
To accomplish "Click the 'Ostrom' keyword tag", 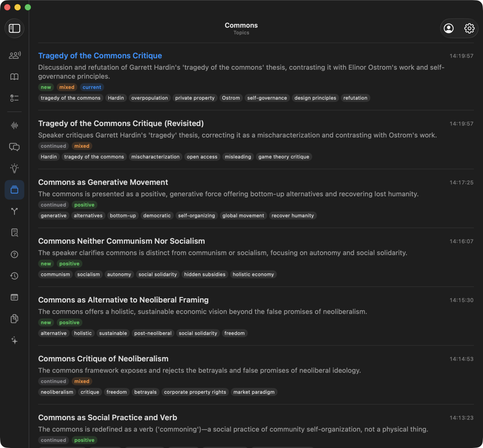I will [x=231, y=98].
